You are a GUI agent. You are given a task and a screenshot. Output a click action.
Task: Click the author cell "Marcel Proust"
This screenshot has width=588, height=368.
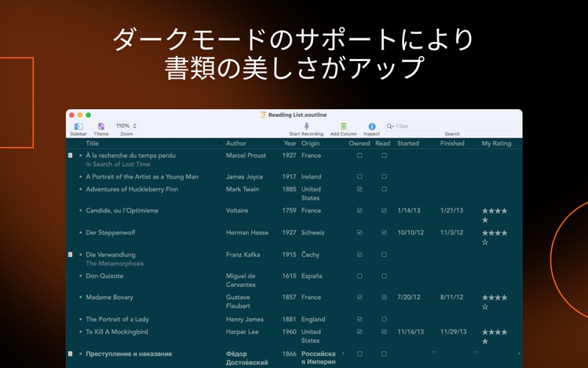[x=245, y=155]
